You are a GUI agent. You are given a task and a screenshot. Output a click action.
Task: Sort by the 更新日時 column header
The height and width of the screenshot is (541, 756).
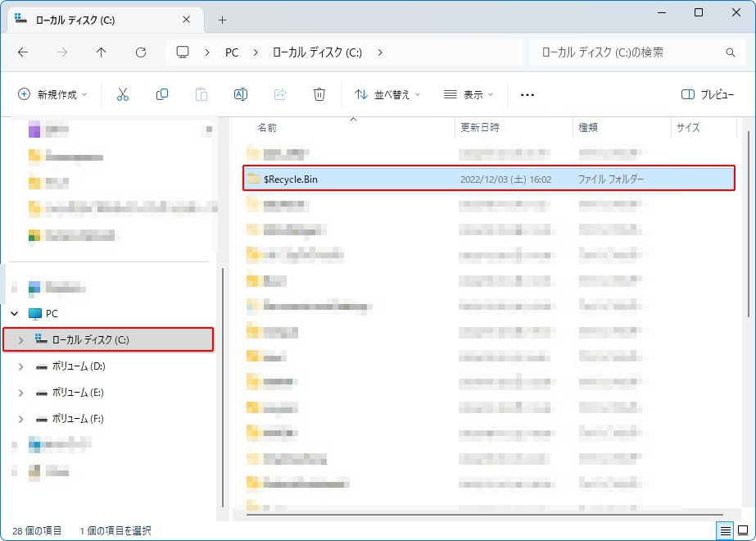click(x=480, y=128)
